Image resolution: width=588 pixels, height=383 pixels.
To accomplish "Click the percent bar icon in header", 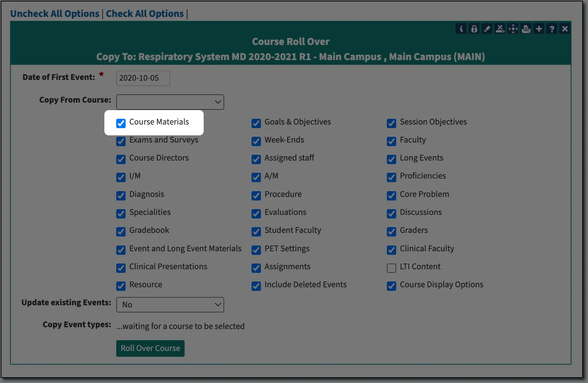I will (500, 29).
